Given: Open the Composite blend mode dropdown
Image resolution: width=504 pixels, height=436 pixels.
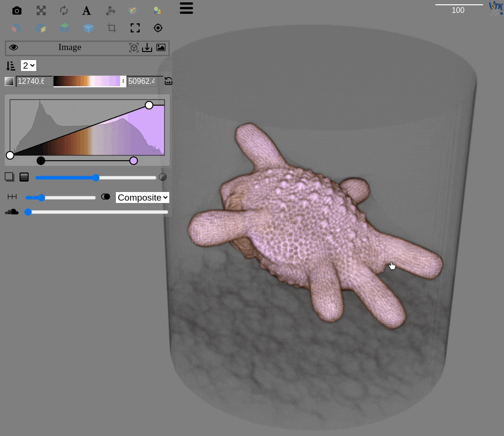Looking at the screenshot, I should 142,197.
